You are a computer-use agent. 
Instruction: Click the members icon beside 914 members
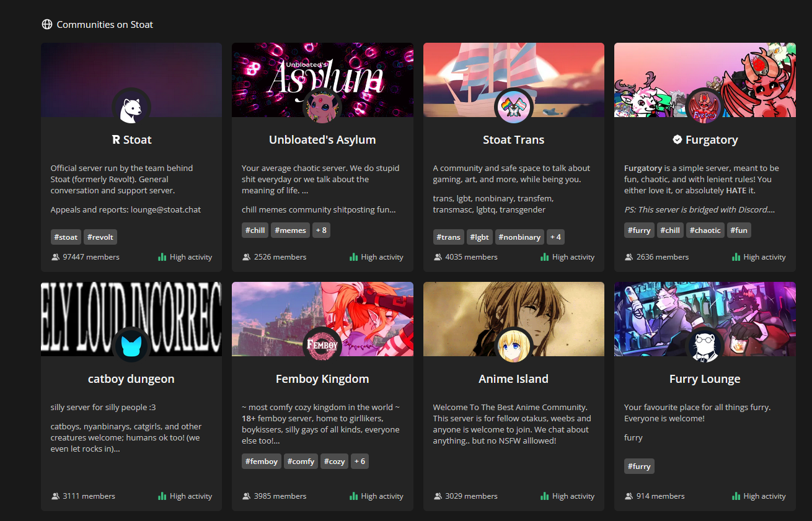pyautogui.click(x=629, y=496)
